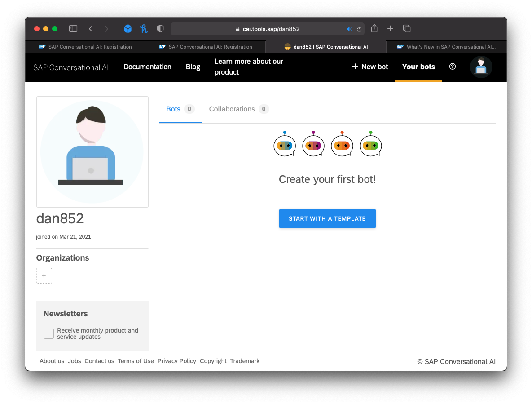Open the What's New in SAP tab

click(447, 47)
